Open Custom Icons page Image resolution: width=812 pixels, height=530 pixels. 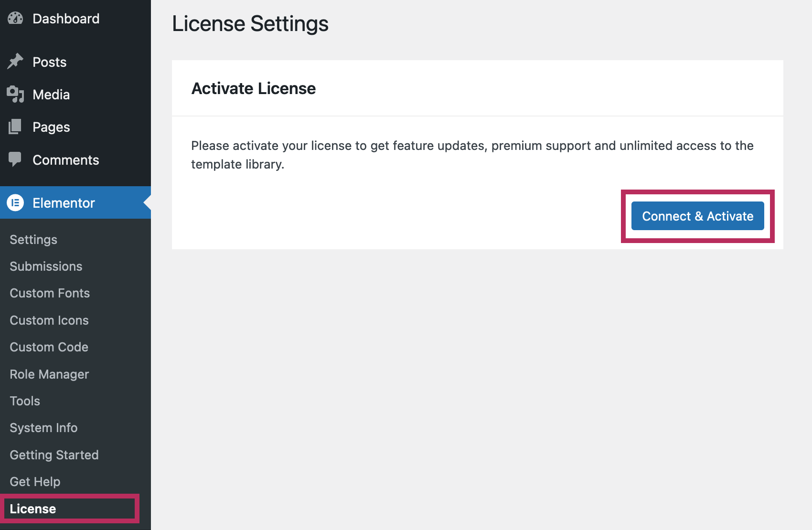click(49, 320)
